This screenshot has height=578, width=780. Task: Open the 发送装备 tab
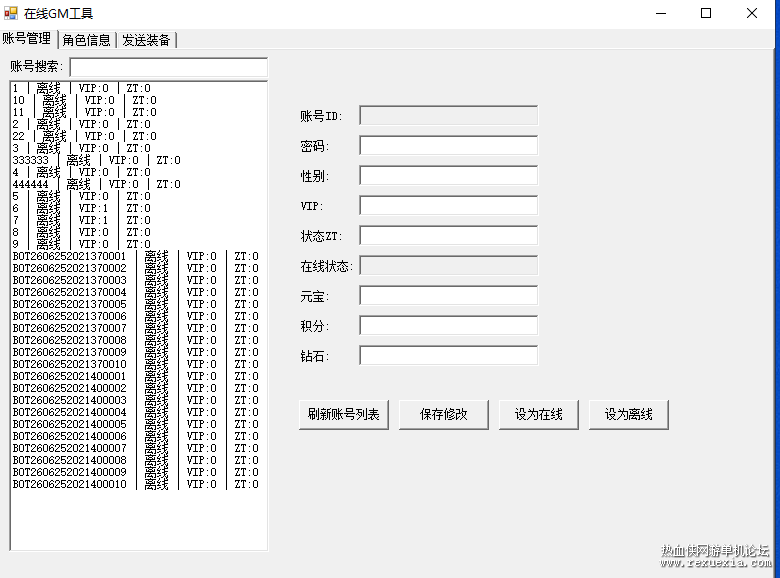pos(146,40)
